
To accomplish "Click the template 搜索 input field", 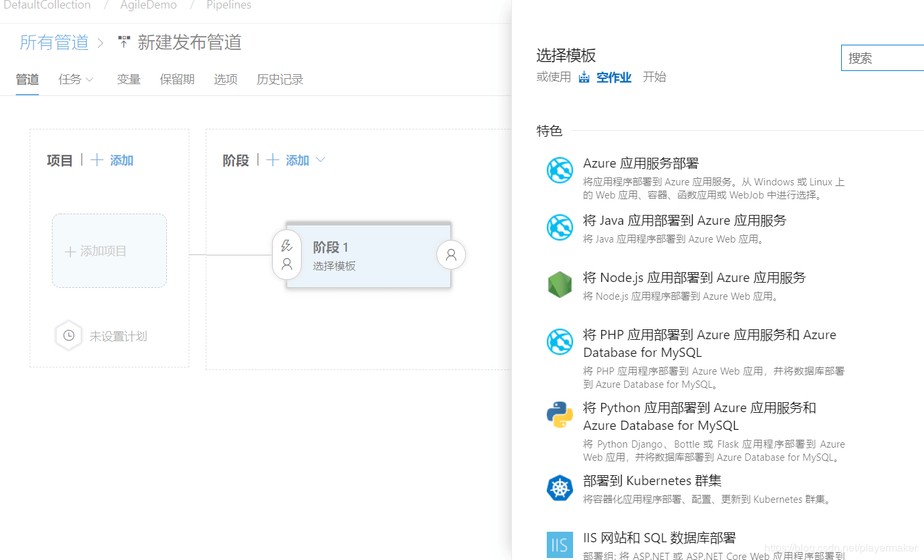I will tap(883, 58).
